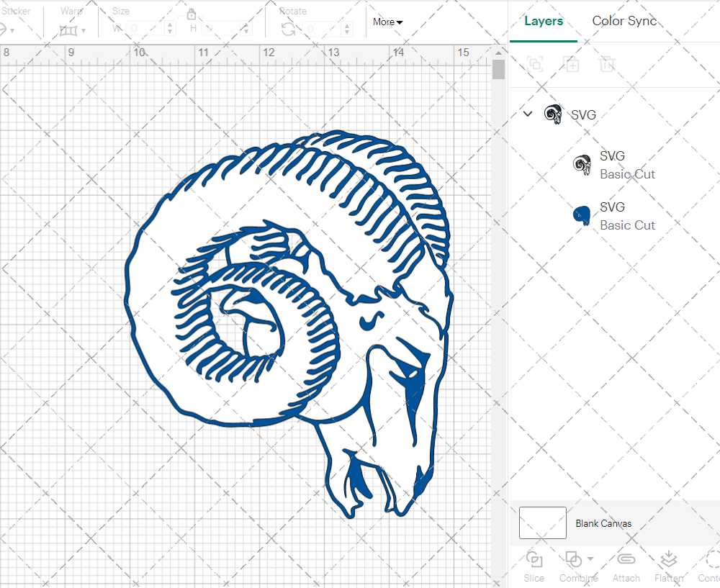720x588 pixels.
Task: Click the Delete layer trash icon
Action: coord(606,64)
